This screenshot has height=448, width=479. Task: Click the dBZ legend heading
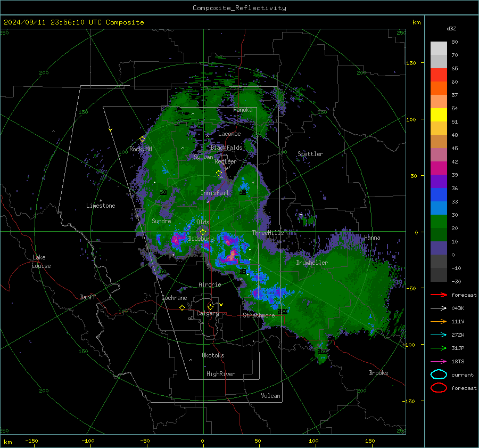[451, 29]
